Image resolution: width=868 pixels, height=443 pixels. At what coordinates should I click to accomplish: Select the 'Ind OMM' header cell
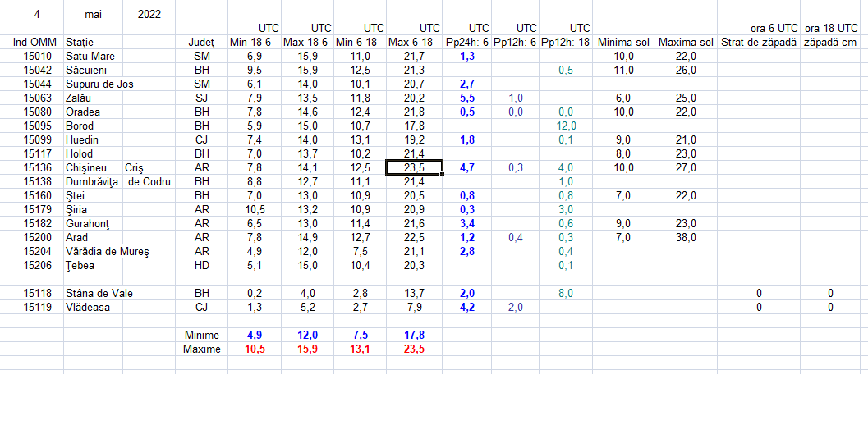point(37,42)
